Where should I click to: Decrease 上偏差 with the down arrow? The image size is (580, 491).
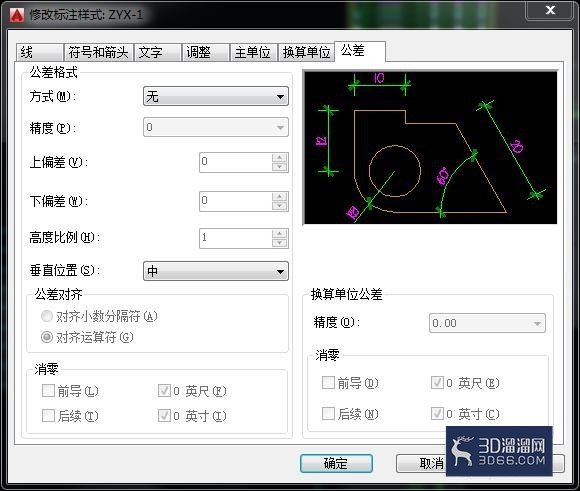click(280, 167)
